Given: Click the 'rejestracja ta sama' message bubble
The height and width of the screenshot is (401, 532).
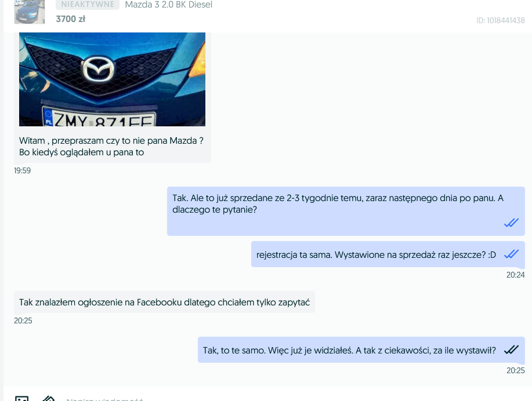Looking at the screenshot, I should [376, 254].
